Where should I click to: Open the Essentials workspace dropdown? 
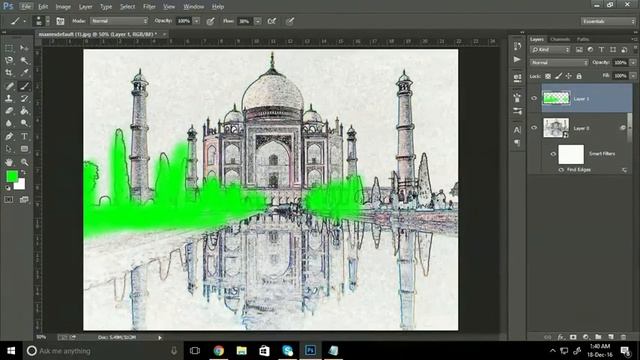(608, 21)
